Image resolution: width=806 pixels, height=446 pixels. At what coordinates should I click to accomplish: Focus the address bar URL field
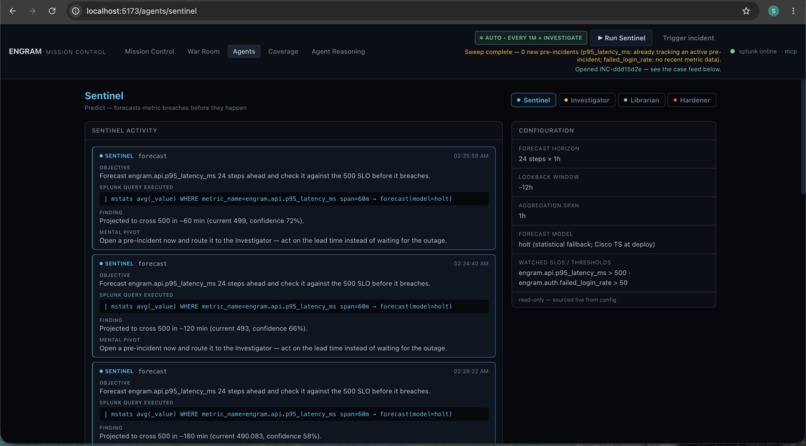[x=411, y=11]
